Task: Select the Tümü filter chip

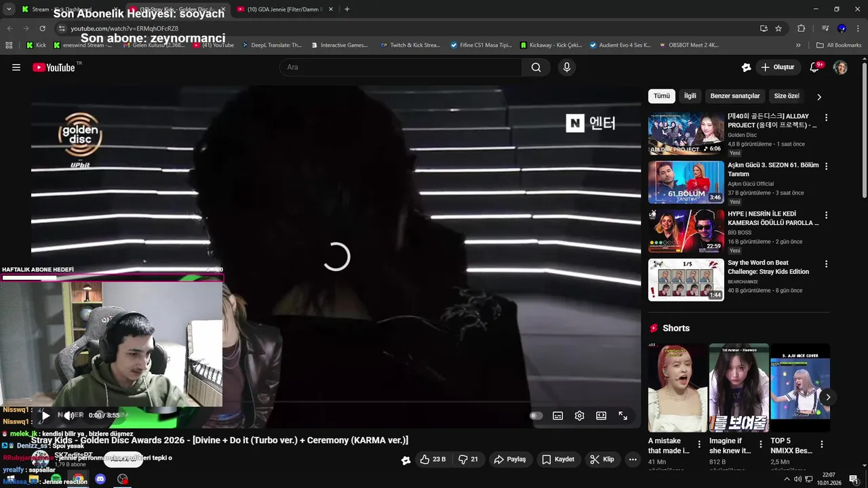Action: point(661,96)
